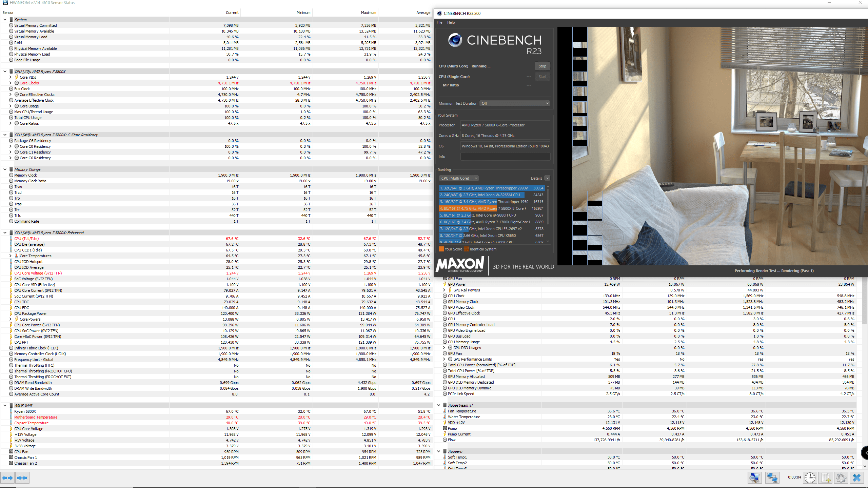Stop the CPU Multi Core test
Screen dimensions: 868x488
[542, 66]
